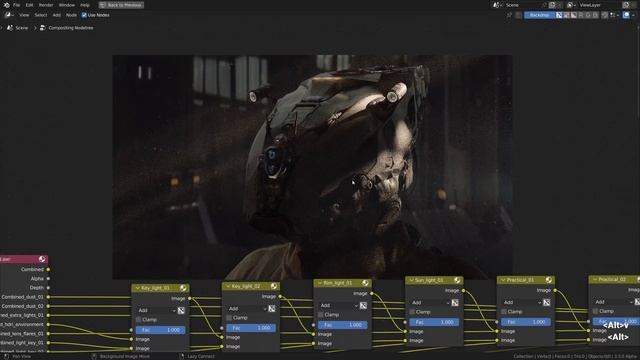The height and width of the screenshot is (360, 640).
Task: Click the pin node tree icon
Action: coord(509,15)
